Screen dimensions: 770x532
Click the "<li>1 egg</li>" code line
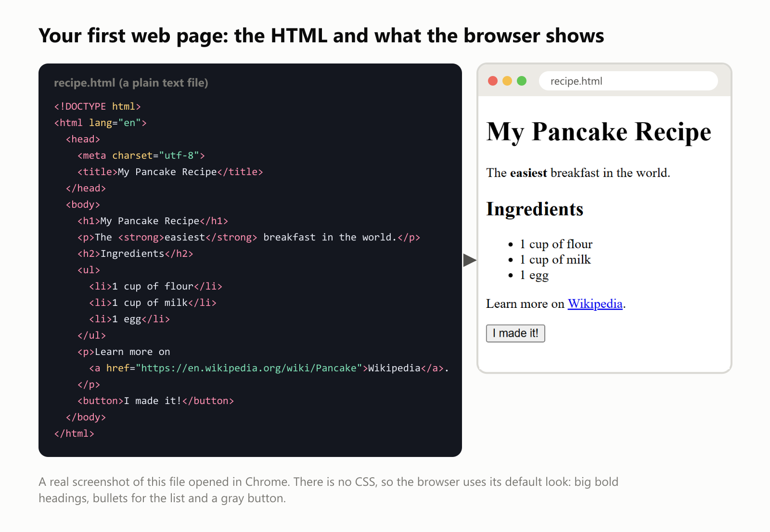click(x=129, y=319)
